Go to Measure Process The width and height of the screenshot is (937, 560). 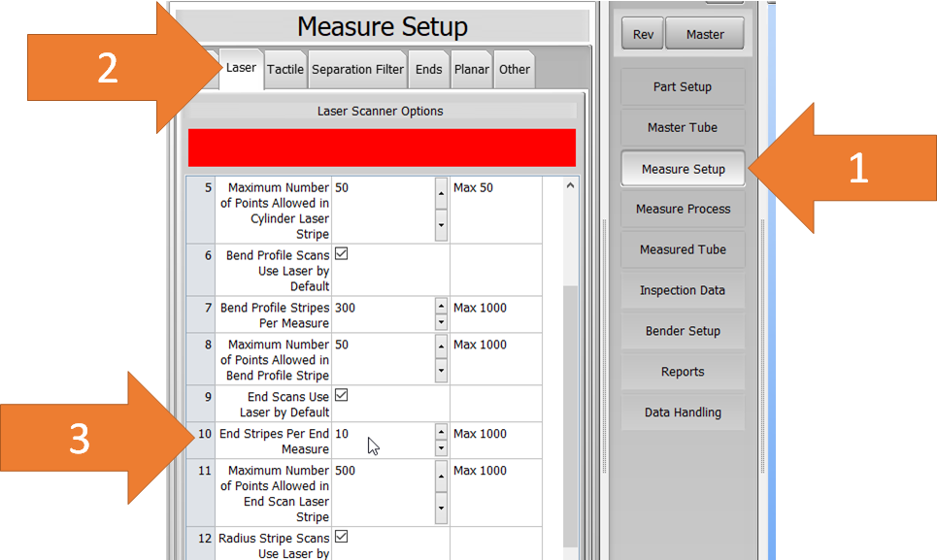coord(683,210)
